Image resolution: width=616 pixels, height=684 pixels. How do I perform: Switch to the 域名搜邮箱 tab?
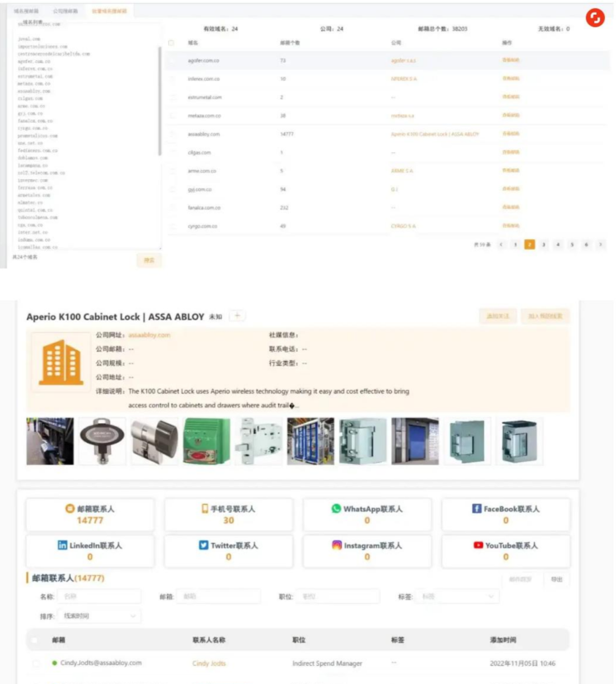pos(26,11)
